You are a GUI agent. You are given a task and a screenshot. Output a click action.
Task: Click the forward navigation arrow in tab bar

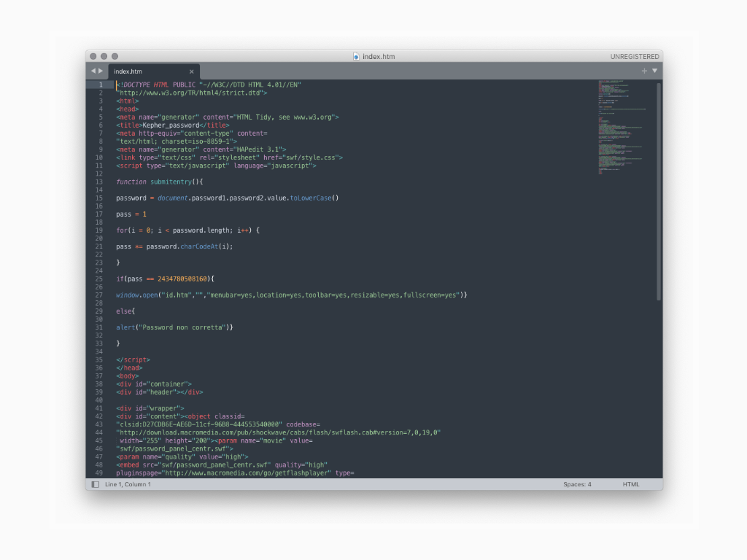point(101,71)
